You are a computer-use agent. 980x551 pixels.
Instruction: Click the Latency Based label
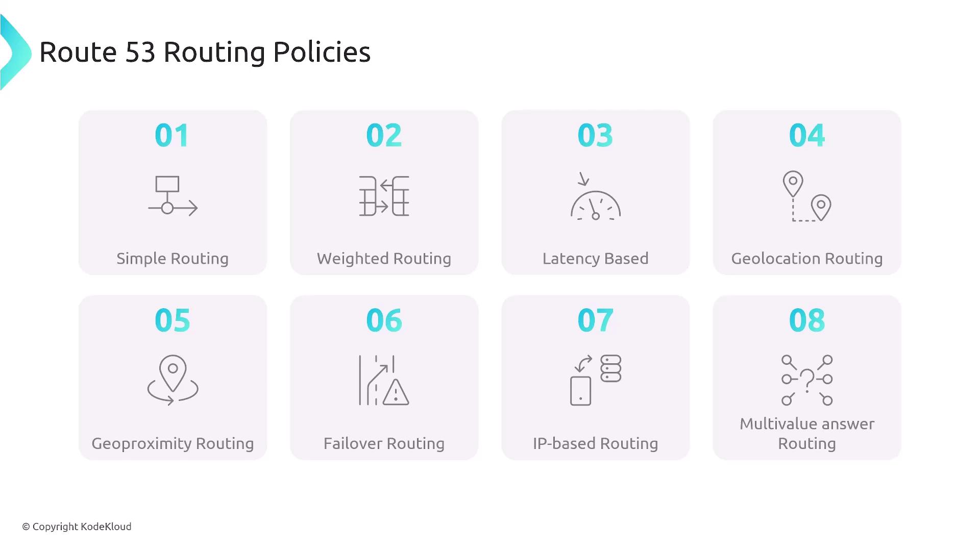tap(595, 259)
